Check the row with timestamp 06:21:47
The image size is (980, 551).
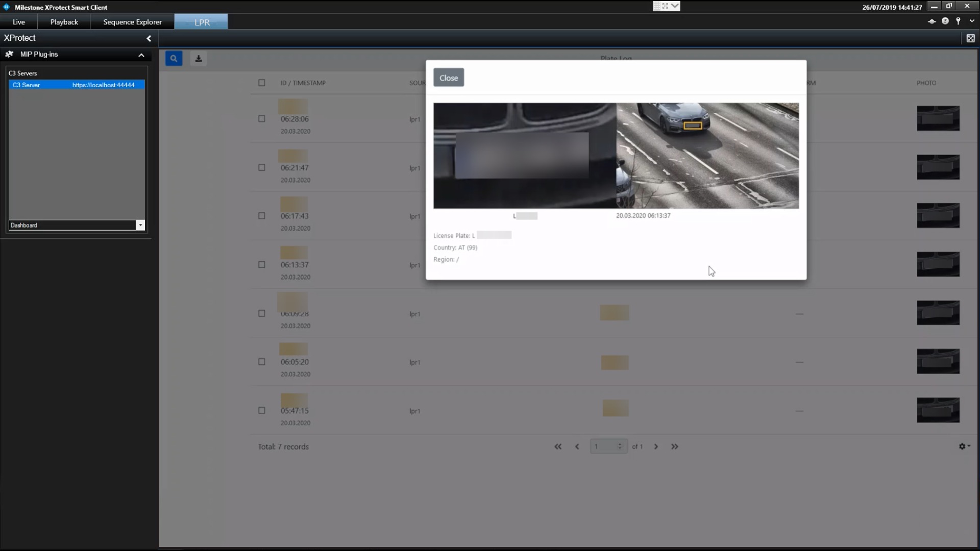[x=262, y=167]
